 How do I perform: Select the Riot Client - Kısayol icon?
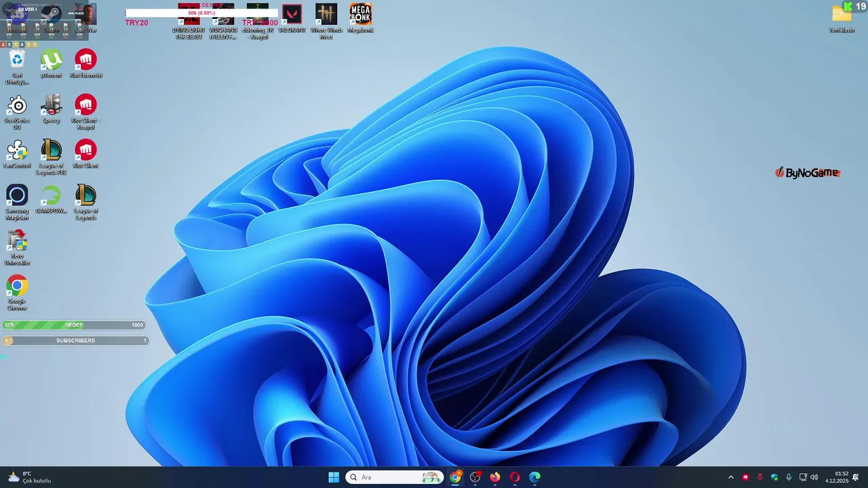(85, 112)
